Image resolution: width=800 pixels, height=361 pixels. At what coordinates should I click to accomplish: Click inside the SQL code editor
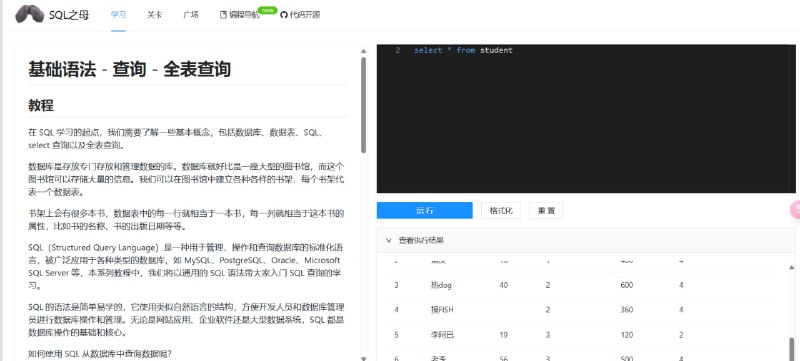(x=586, y=118)
